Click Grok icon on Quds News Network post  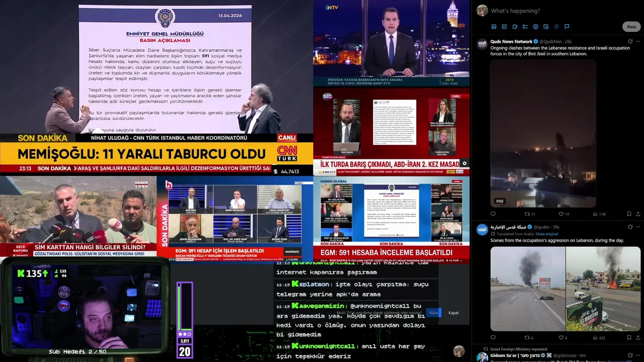630,41
